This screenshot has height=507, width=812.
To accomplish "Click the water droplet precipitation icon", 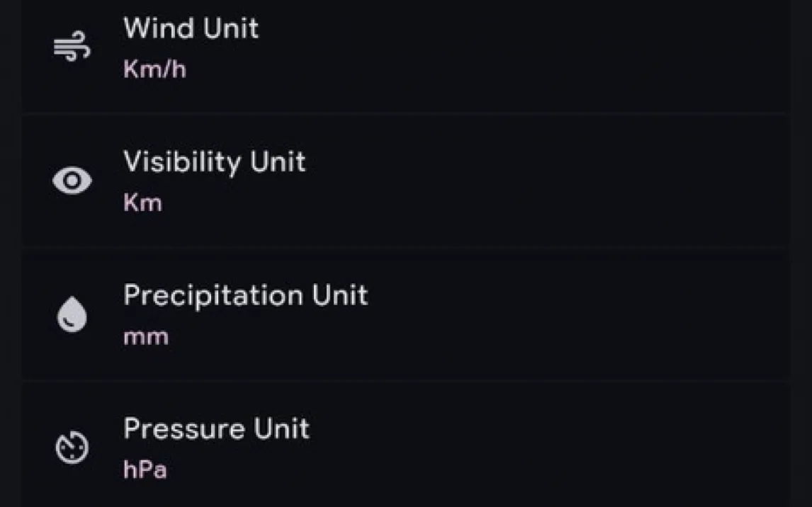I will (72, 315).
